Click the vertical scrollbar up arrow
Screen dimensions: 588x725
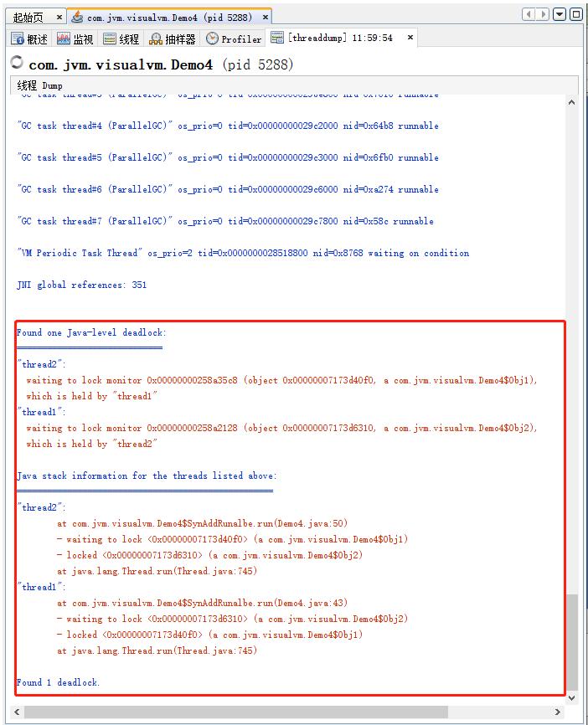[x=572, y=102]
